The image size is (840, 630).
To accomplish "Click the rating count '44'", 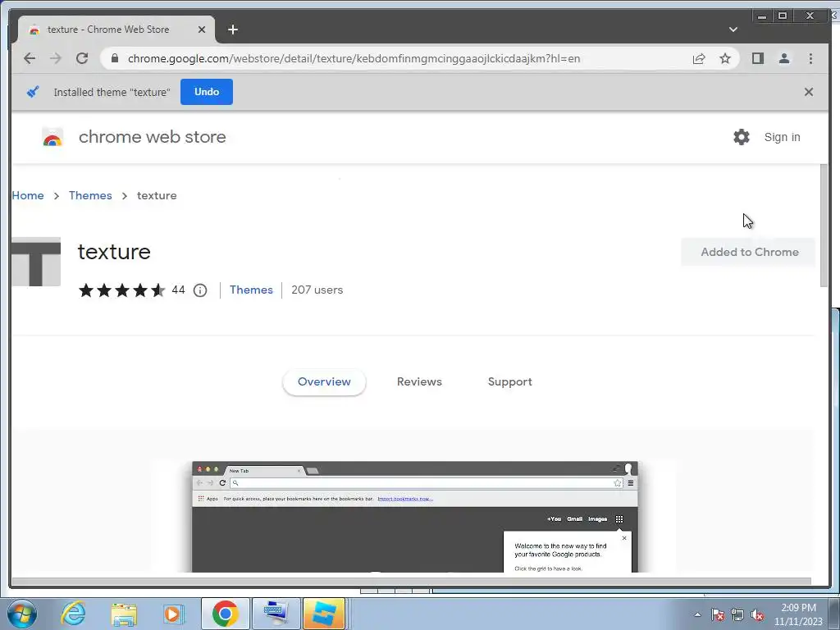I will point(178,290).
